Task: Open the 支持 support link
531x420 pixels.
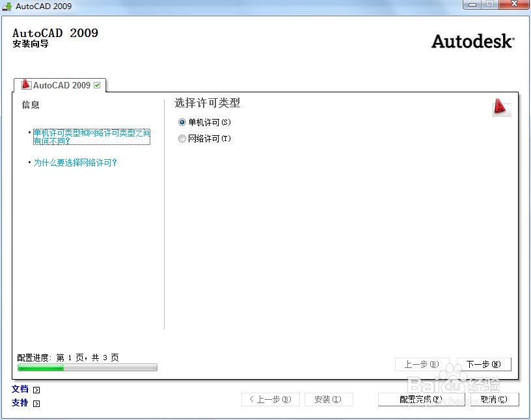Action: point(20,402)
